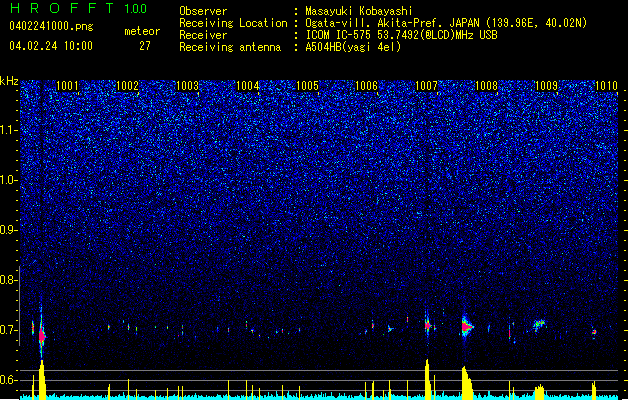Viewport: 629px width, 400px height.
Task: Click the diffuse green echo near 1009
Action: (539, 324)
